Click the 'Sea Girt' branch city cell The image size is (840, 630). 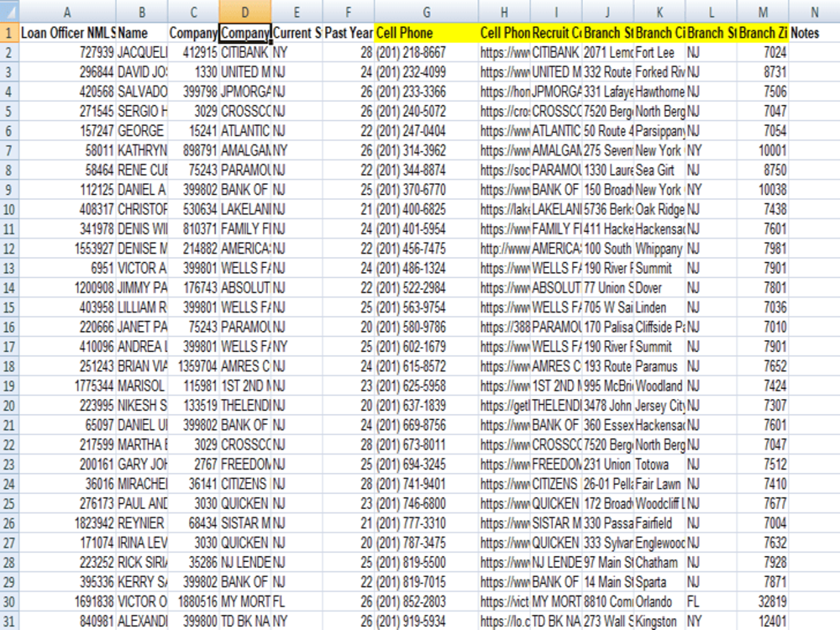click(659, 171)
